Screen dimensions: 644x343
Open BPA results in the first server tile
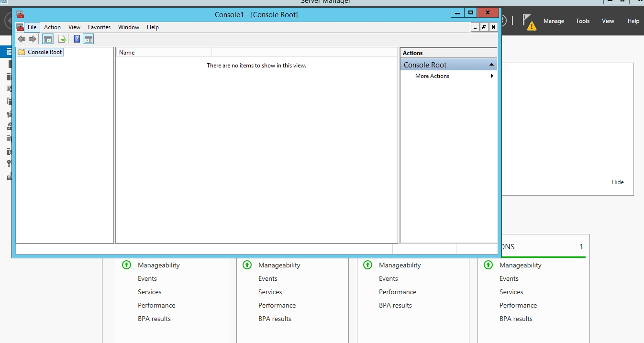[154, 319]
